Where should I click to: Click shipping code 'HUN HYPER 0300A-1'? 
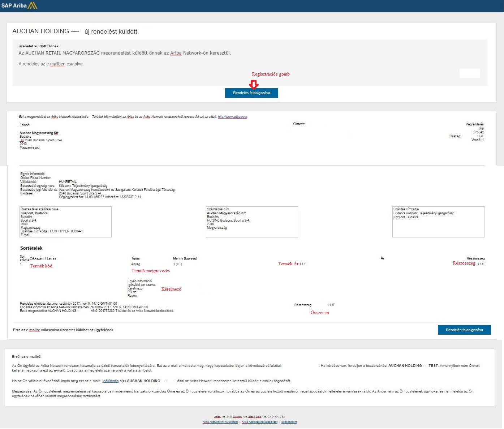click(66, 231)
